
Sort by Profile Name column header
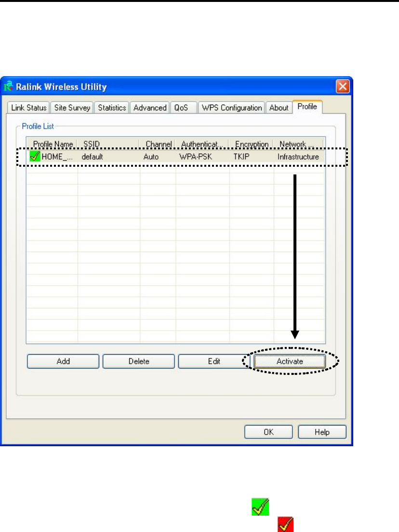pos(52,144)
